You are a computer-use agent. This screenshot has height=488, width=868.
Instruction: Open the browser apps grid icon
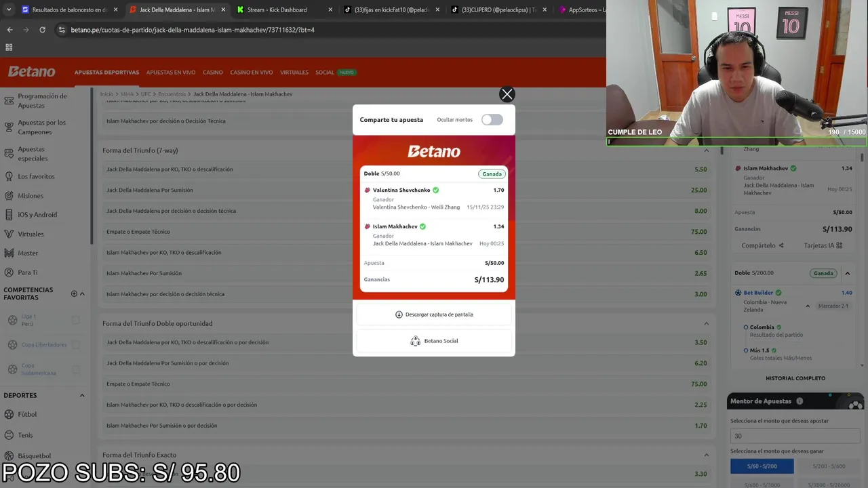(9, 47)
